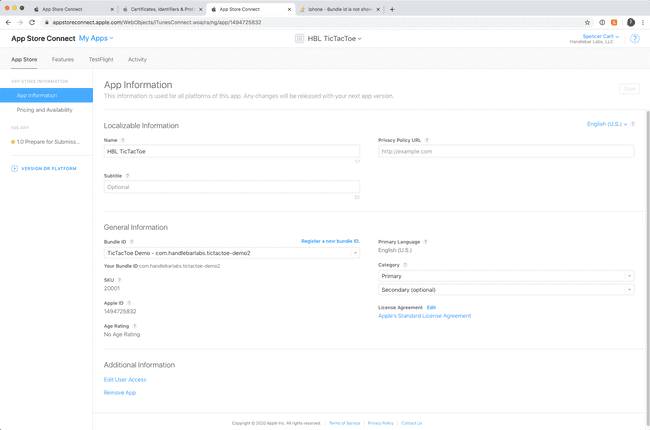Click the App Store Connect logo text
This screenshot has width=650, height=430.
[43, 39]
